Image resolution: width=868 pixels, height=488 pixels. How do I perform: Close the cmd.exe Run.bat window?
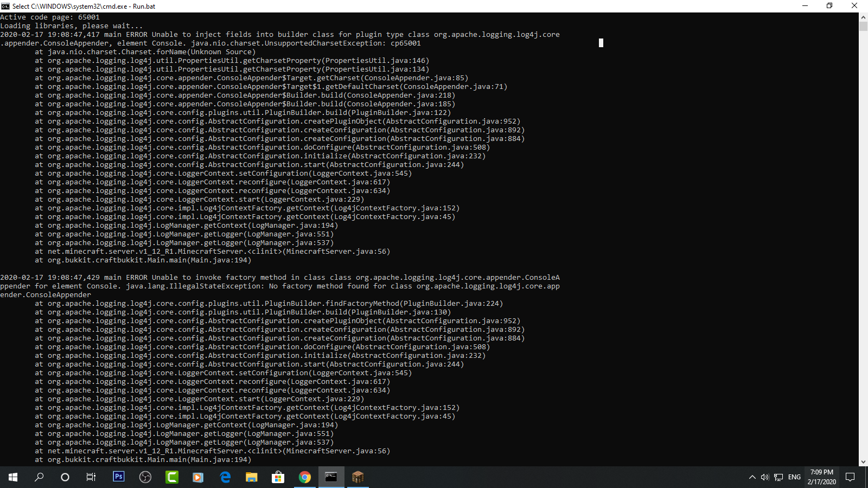click(x=854, y=6)
